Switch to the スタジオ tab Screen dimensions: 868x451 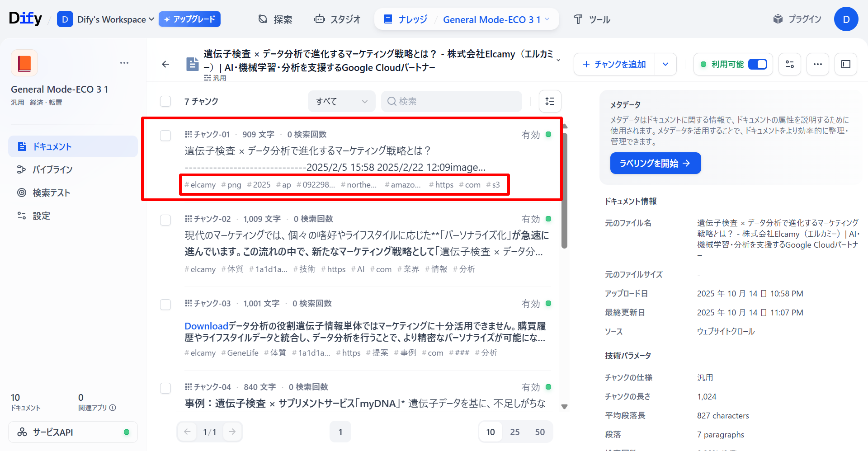[337, 19]
